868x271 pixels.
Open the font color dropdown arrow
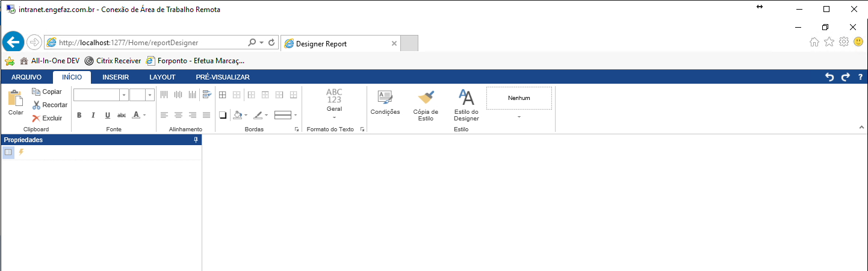tap(144, 115)
